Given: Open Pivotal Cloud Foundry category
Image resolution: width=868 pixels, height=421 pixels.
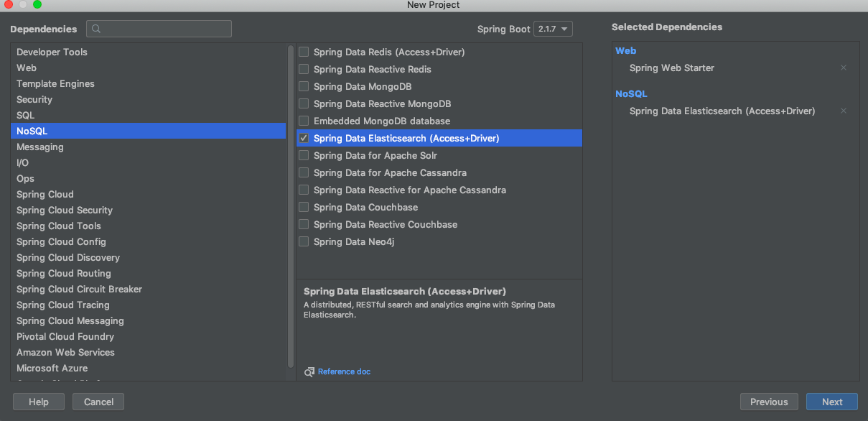Looking at the screenshot, I should tap(148, 336).
